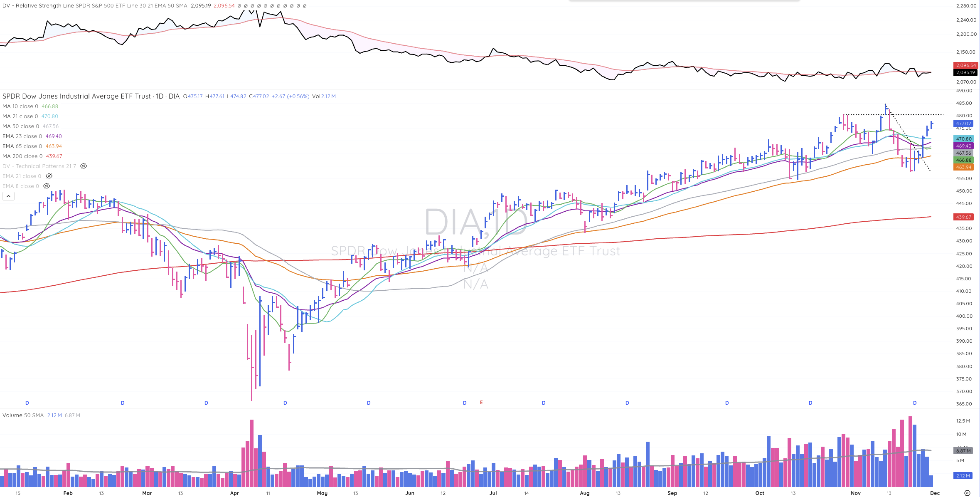Click the last dividend D marker near December
Viewport: 980px width, 497px height.
(x=915, y=403)
